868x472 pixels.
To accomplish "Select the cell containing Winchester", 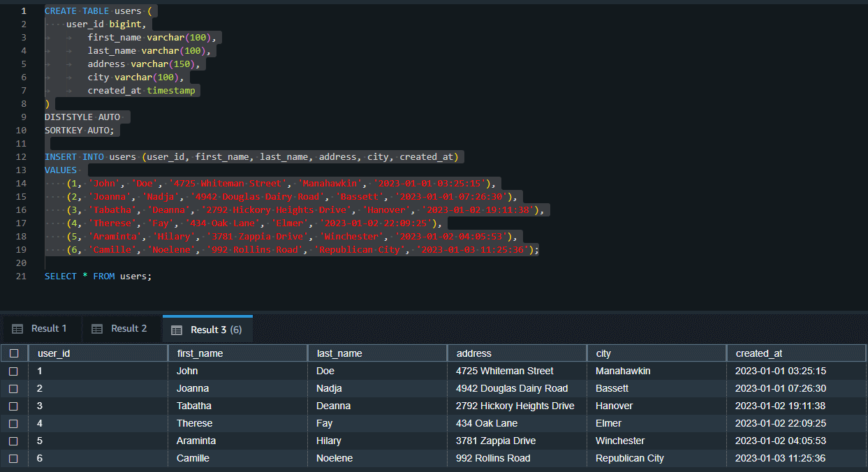I will coord(620,441).
